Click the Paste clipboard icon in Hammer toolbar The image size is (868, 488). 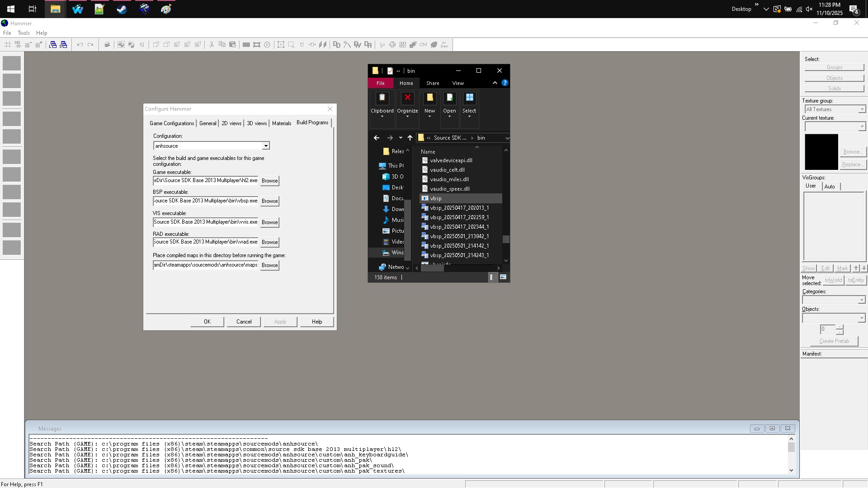click(232, 45)
